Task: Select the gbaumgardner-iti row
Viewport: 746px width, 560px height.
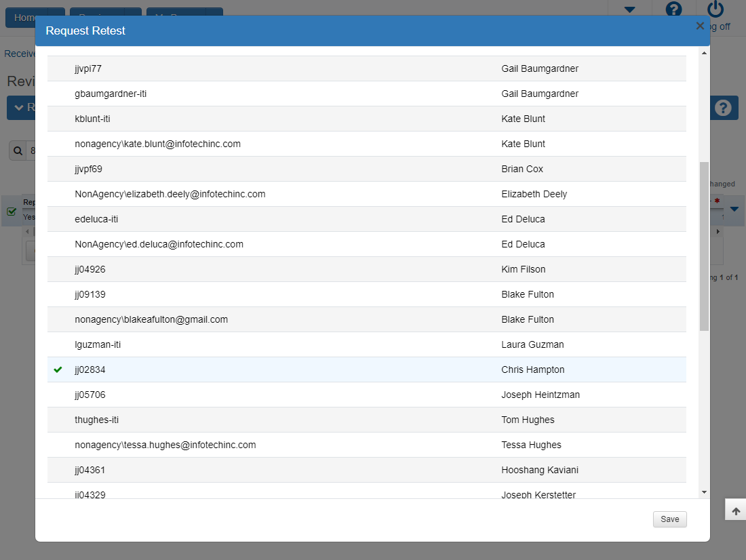Action: [x=367, y=94]
